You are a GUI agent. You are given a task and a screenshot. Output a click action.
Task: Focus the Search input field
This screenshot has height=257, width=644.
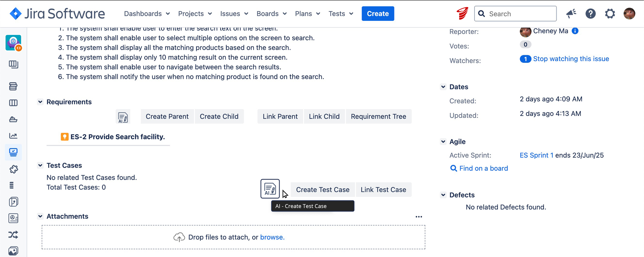click(x=515, y=13)
